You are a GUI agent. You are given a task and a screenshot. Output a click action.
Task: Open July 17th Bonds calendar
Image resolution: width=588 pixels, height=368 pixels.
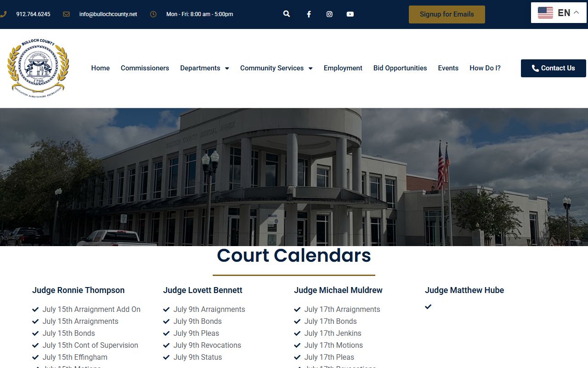331,321
